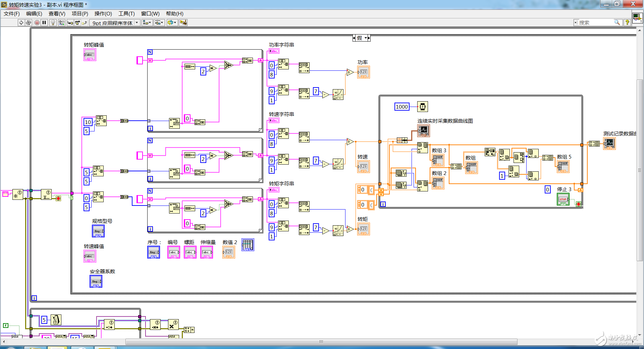Toggle the Retain Wire Values button

pos(62,23)
